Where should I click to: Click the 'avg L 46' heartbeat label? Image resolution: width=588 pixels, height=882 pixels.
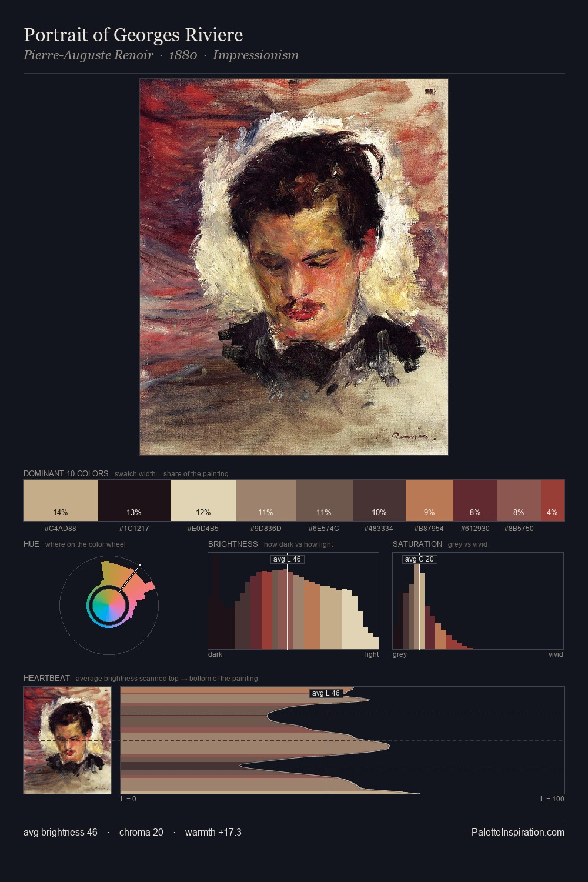(326, 693)
